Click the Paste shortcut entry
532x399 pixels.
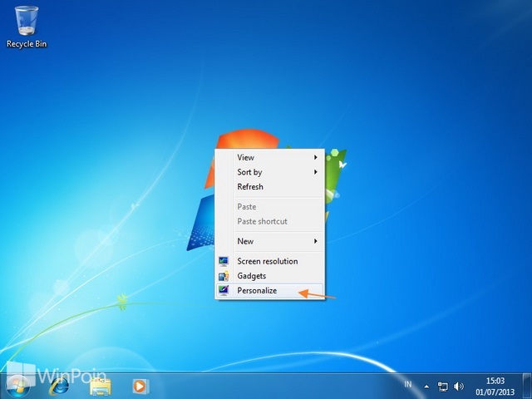tap(269, 222)
